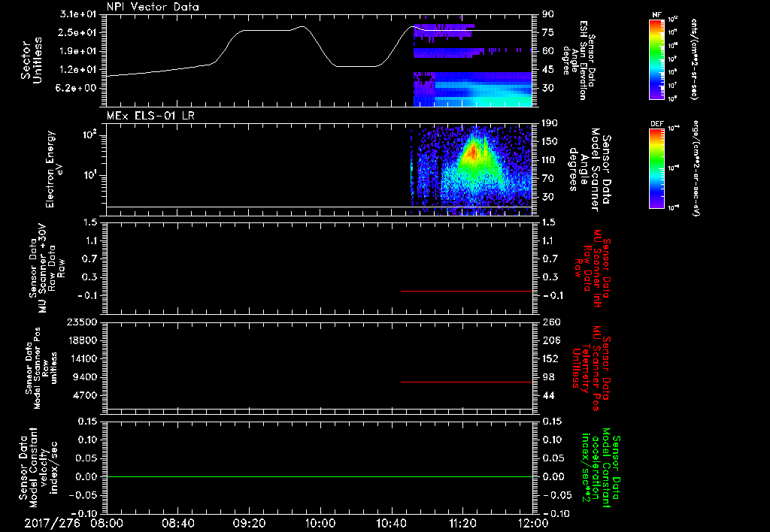Click the "206" telemetry tick label
Screen dimensions: 770x532
tap(551, 340)
